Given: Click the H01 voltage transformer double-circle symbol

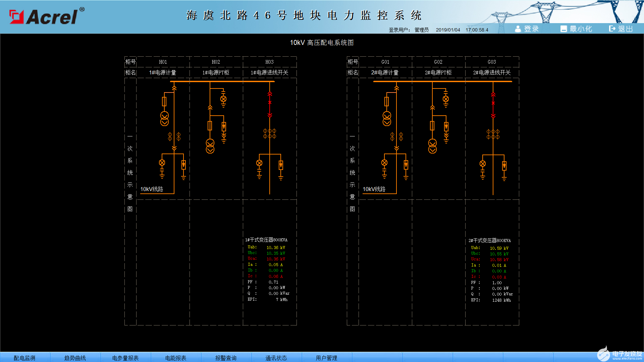Looking at the screenshot, I should [x=164, y=119].
